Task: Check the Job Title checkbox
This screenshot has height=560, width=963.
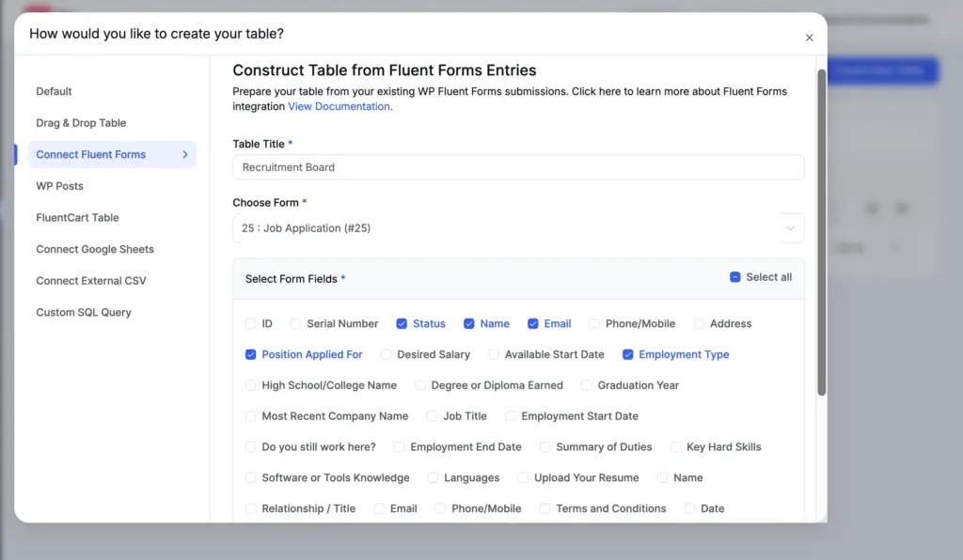Action: point(432,416)
